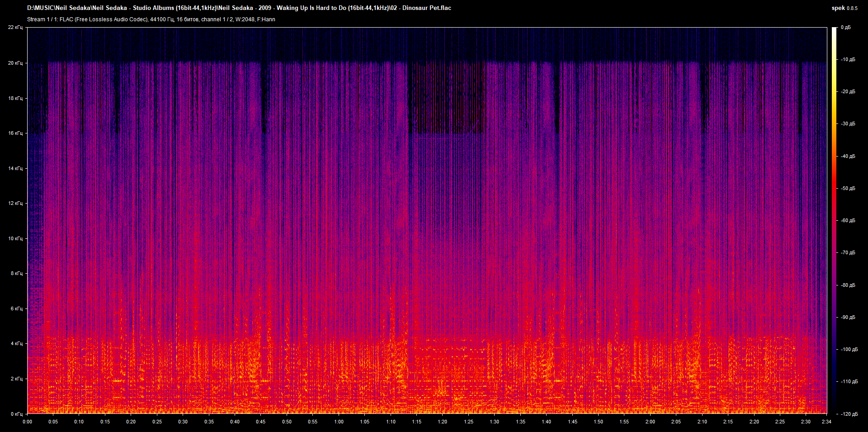Click the -50 дБ color scale label
Viewport: 868px width, 432px height.
coord(847,188)
